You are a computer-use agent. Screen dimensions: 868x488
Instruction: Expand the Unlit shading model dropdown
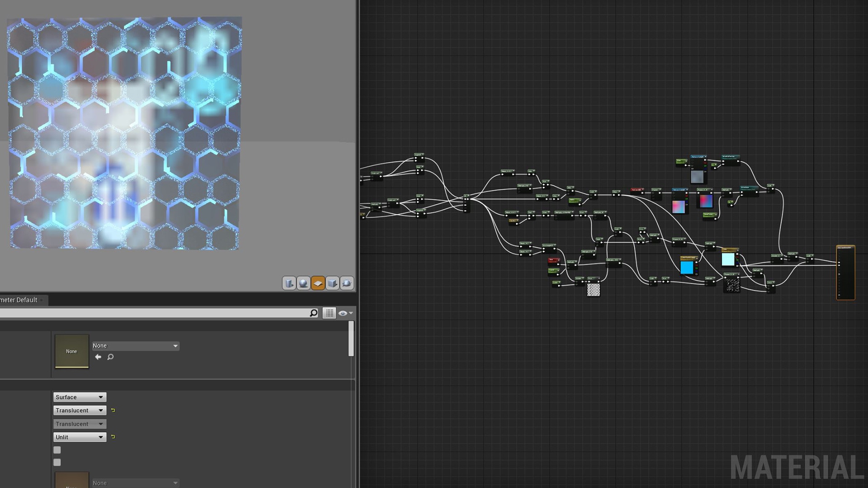coord(79,437)
